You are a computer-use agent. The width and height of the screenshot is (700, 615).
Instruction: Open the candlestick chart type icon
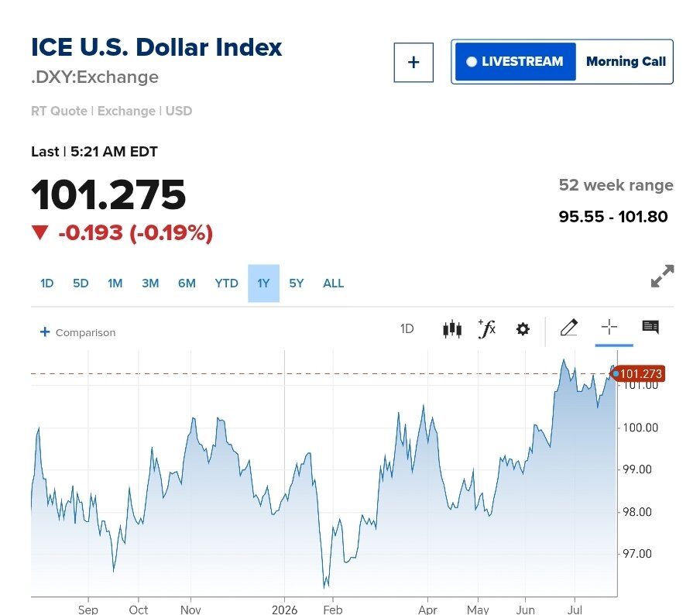pyautogui.click(x=451, y=329)
